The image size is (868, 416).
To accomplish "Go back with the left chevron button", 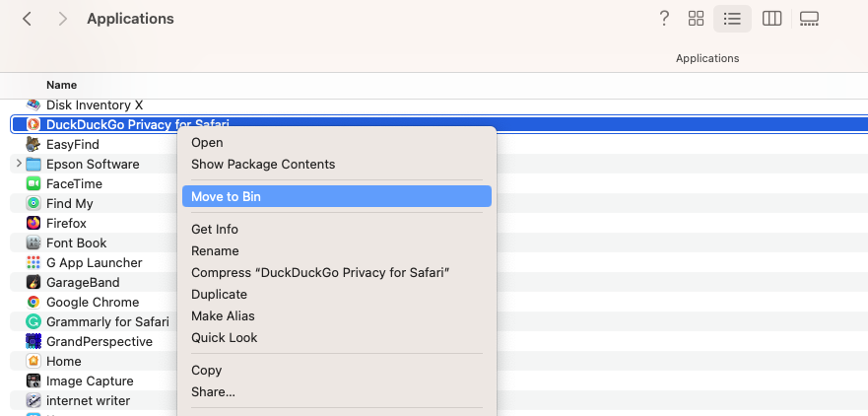I will pos(27,19).
